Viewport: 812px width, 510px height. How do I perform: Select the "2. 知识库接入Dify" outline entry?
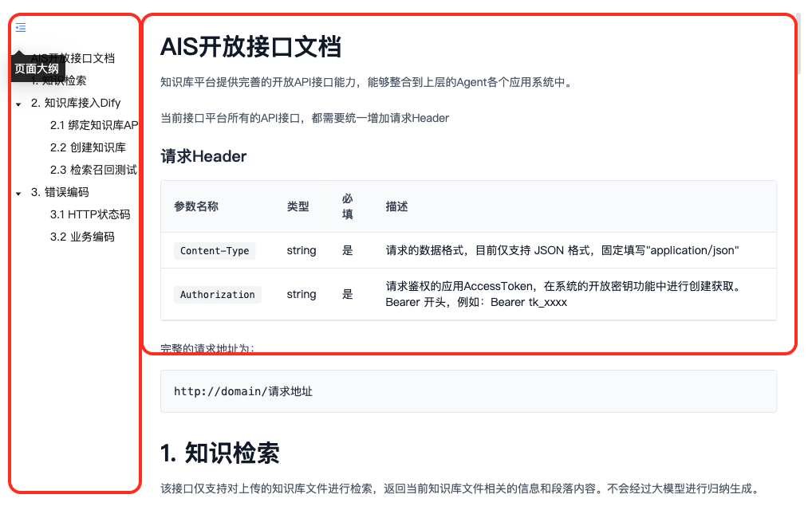[x=76, y=103]
